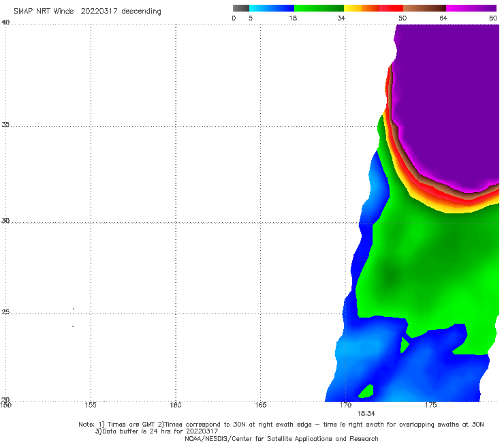The width and height of the screenshot is (504, 443).
Task: Click the longitude label '160'
Action: 176,405
